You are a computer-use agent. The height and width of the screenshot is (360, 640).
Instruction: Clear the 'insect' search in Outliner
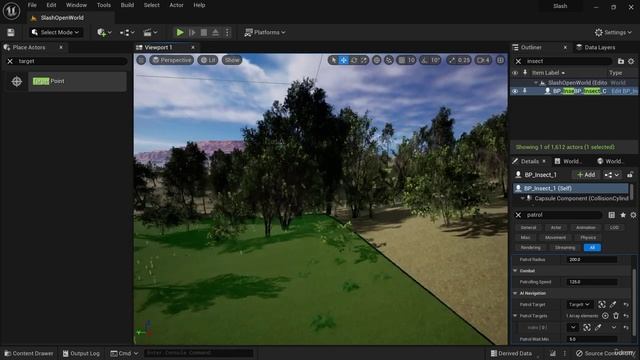coord(518,61)
